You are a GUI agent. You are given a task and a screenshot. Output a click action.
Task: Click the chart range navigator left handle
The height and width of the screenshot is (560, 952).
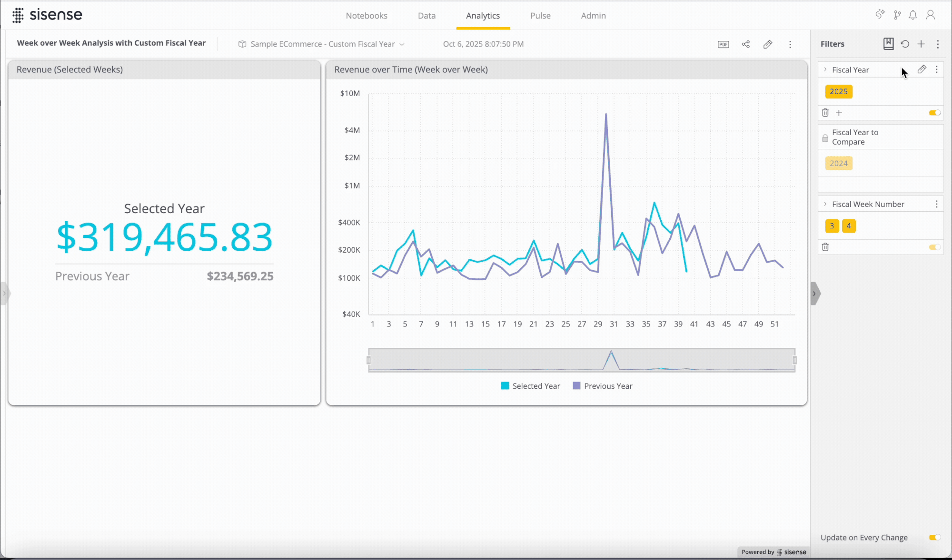tap(368, 360)
